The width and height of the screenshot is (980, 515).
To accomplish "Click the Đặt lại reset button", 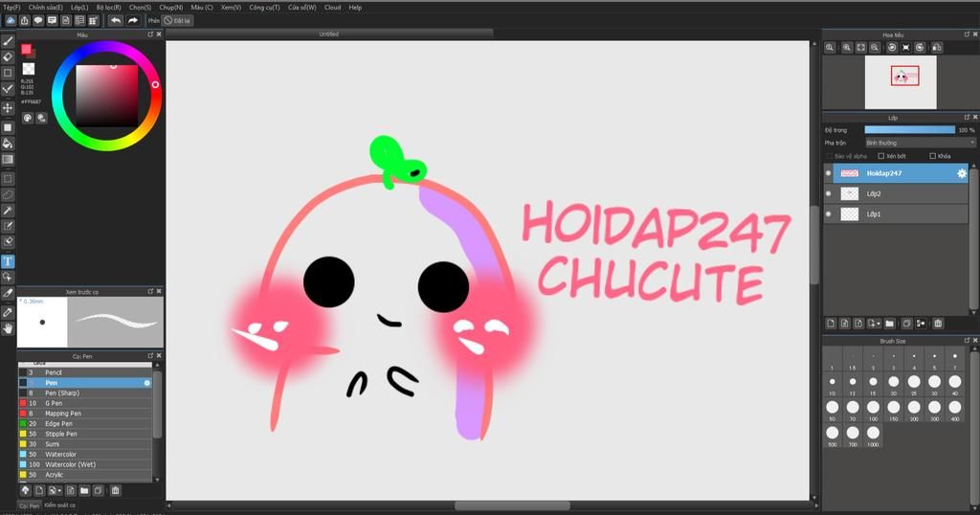I will point(178,20).
